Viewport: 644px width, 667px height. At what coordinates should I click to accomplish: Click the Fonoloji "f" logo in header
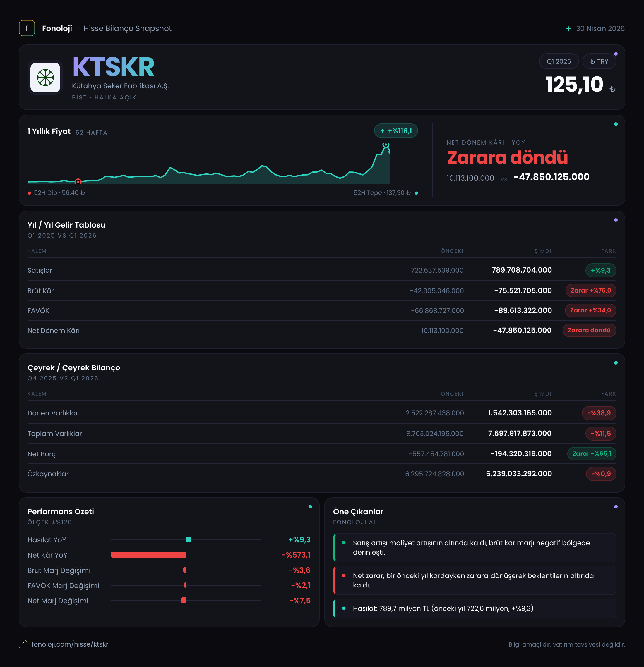27,28
